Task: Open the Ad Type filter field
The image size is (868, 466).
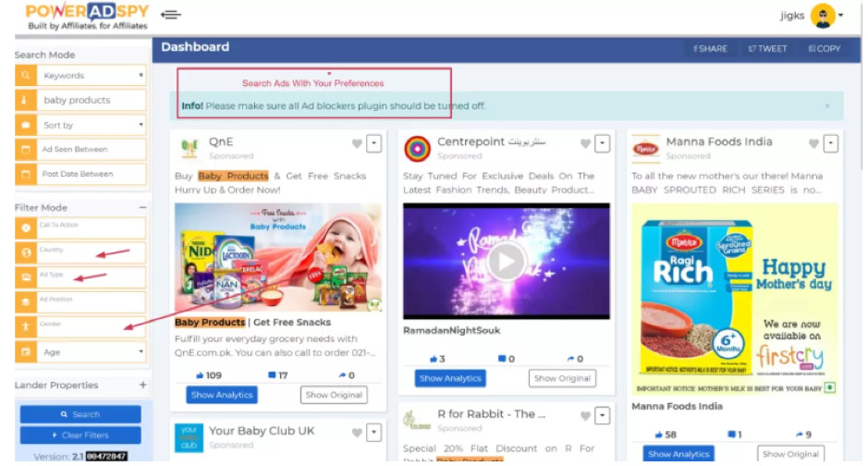Action: [x=92, y=277]
